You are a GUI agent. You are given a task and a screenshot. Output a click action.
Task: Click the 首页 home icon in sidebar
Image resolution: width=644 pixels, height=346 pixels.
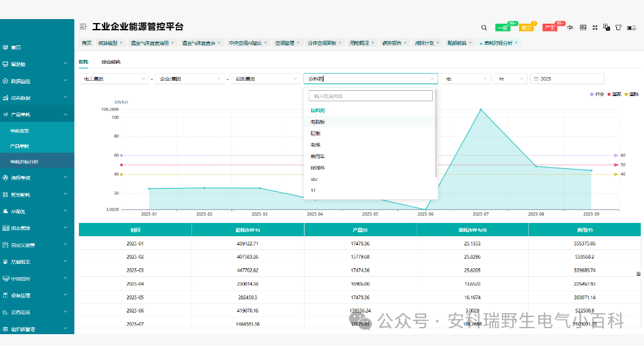(x=5, y=47)
